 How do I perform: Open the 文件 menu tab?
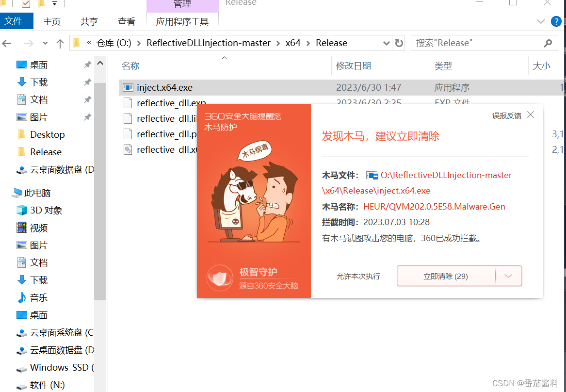(16, 21)
